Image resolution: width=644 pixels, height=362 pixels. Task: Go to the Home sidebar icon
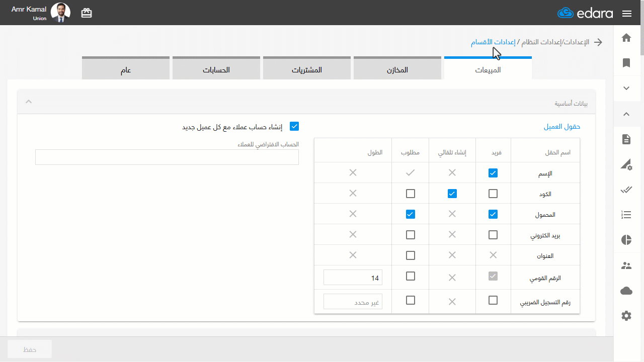(626, 38)
